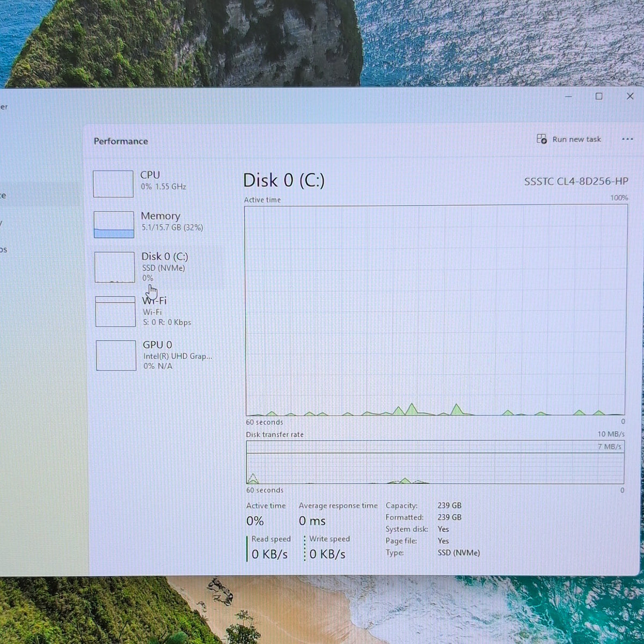Click the GPU 0 mini graph thumbnail

click(x=116, y=355)
